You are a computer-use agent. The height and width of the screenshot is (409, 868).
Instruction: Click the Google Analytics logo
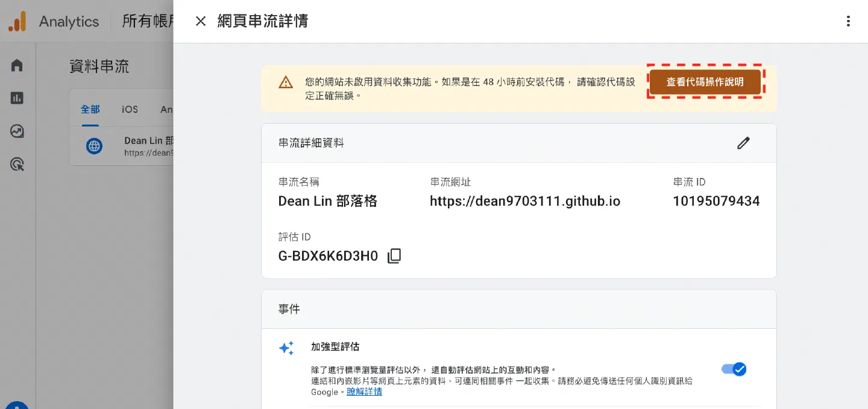[17, 22]
